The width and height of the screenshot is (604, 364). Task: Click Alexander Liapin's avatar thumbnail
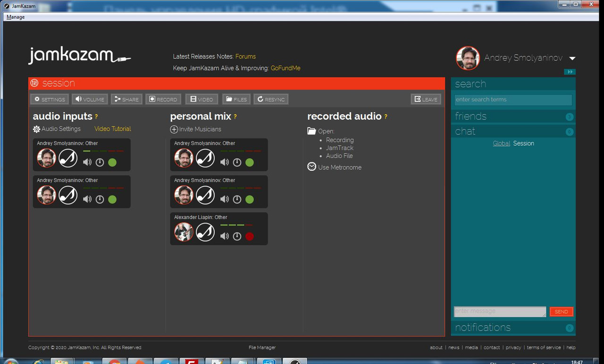184,232
